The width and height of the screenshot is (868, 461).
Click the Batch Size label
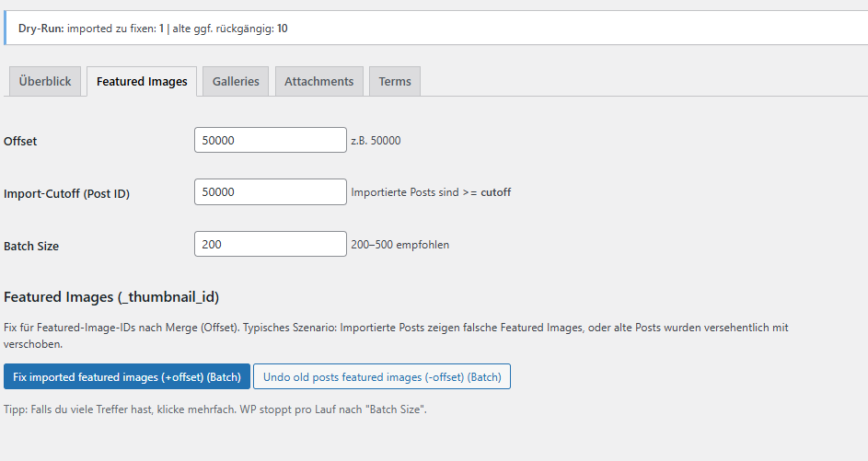(31, 246)
